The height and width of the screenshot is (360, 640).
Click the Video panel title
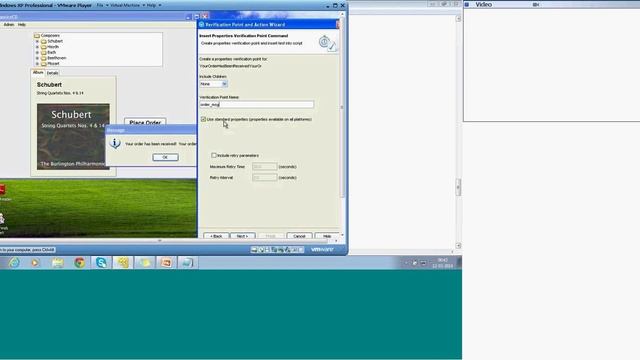[x=484, y=4]
